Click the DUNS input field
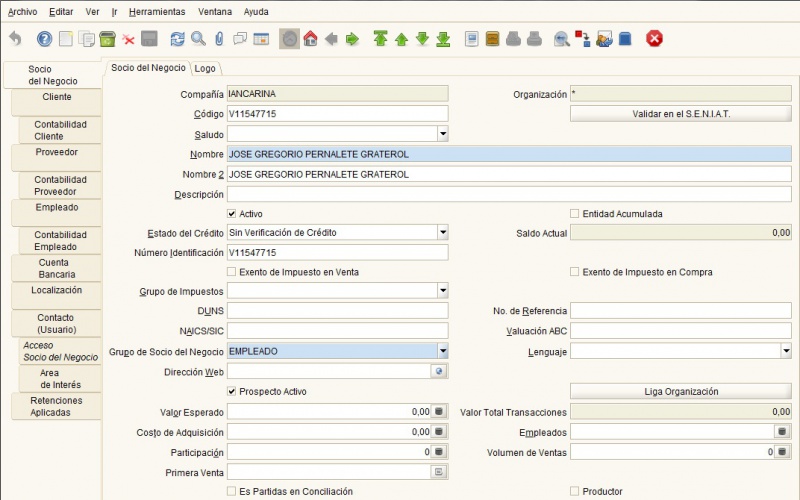 (338, 311)
